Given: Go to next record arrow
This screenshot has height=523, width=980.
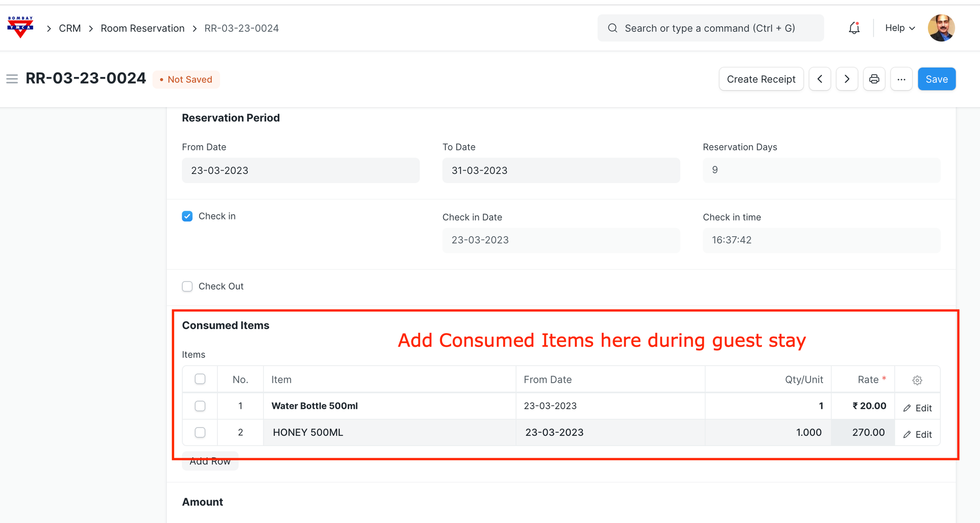Looking at the screenshot, I should click(x=847, y=79).
